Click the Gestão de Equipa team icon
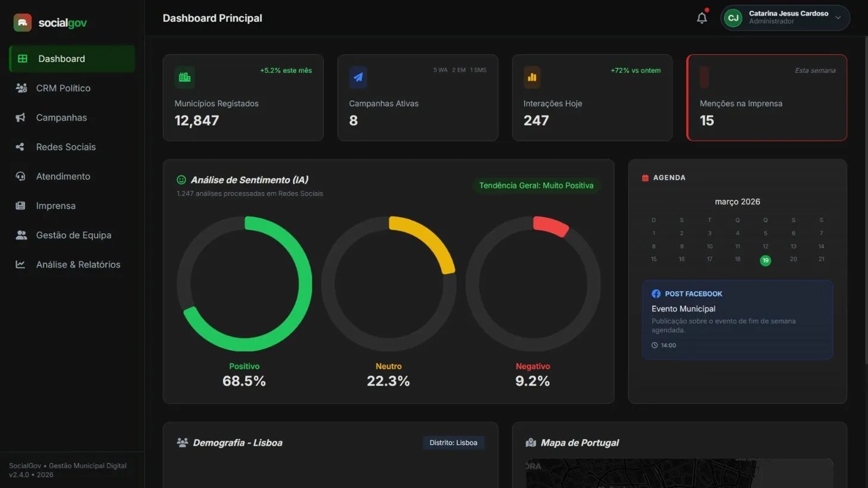The width and height of the screenshot is (868, 488). point(21,235)
